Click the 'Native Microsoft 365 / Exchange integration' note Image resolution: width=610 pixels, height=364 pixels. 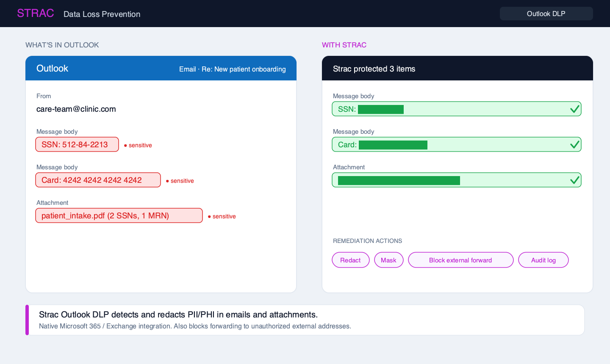pyautogui.click(x=195, y=326)
